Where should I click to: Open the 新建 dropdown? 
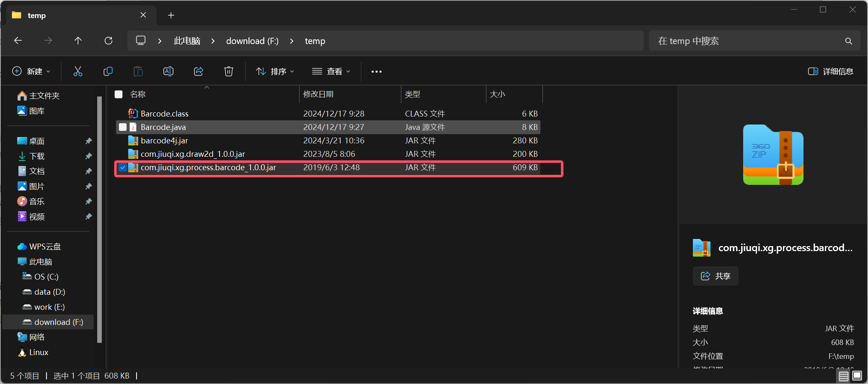31,71
